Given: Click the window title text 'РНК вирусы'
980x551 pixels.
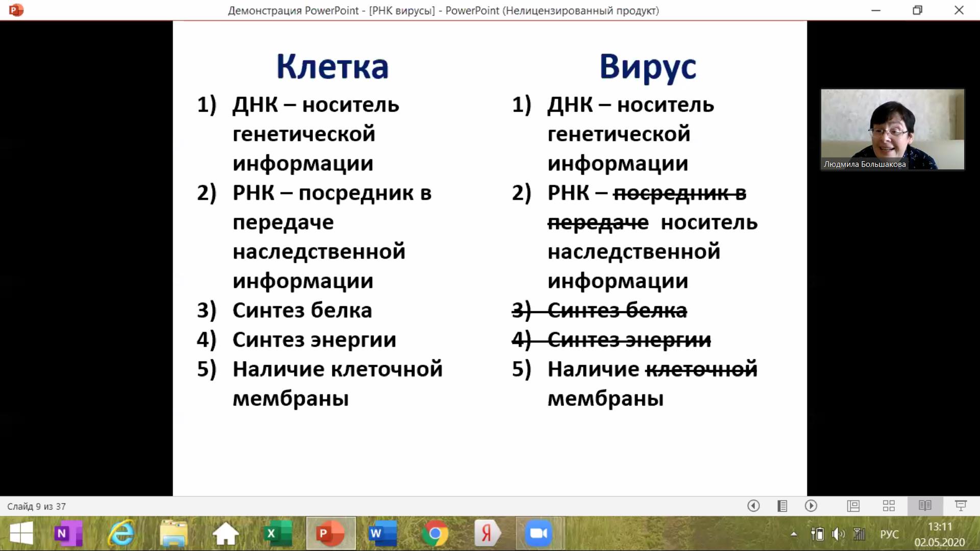Looking at the screenshot, I should click(402, 10).
